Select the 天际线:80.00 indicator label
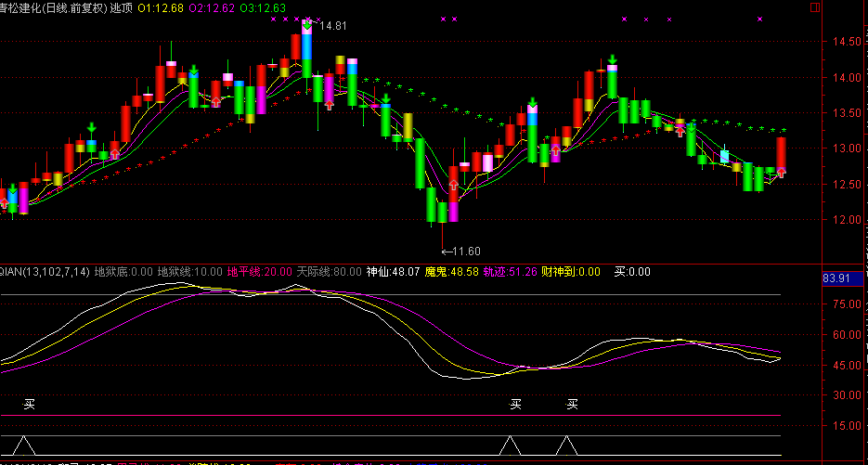 [329, 272]
